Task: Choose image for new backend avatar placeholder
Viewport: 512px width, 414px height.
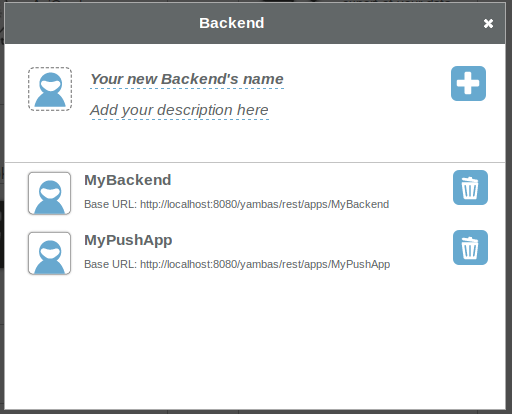Action: pos(50,89)
